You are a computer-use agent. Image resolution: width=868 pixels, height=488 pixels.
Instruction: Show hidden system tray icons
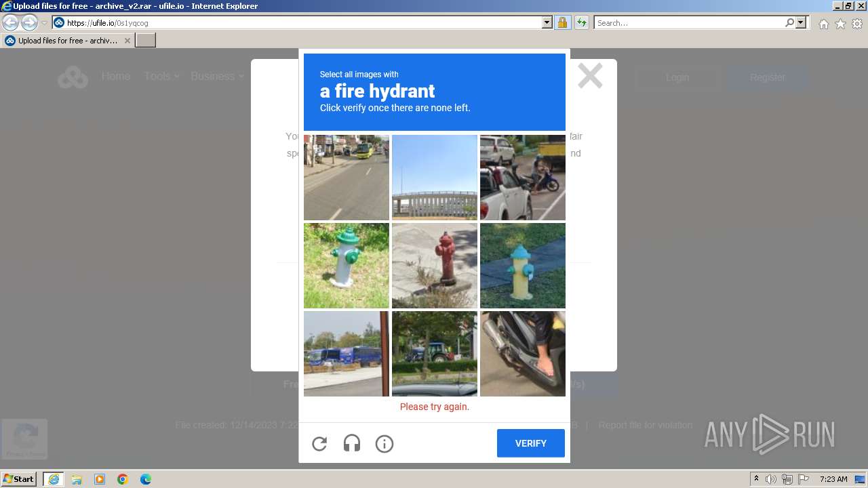pos(757,479)
